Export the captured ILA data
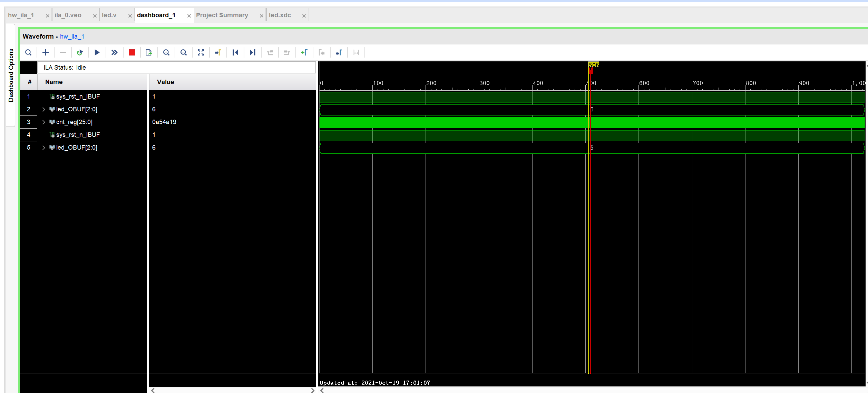Screen dimensions: 868x393 tap(149, 52)
